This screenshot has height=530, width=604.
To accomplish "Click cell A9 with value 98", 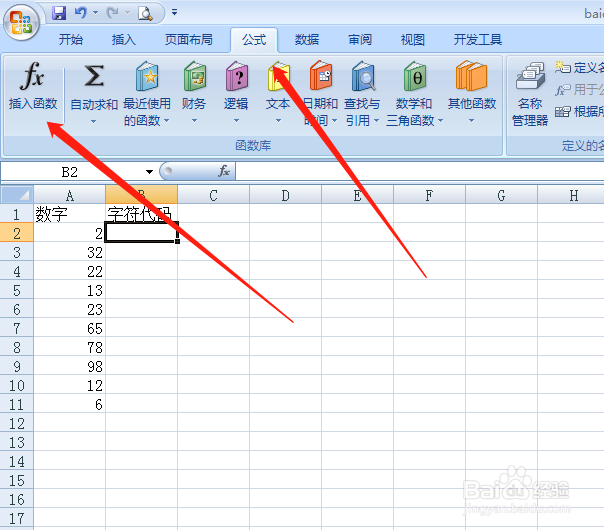I will point(69,366).
